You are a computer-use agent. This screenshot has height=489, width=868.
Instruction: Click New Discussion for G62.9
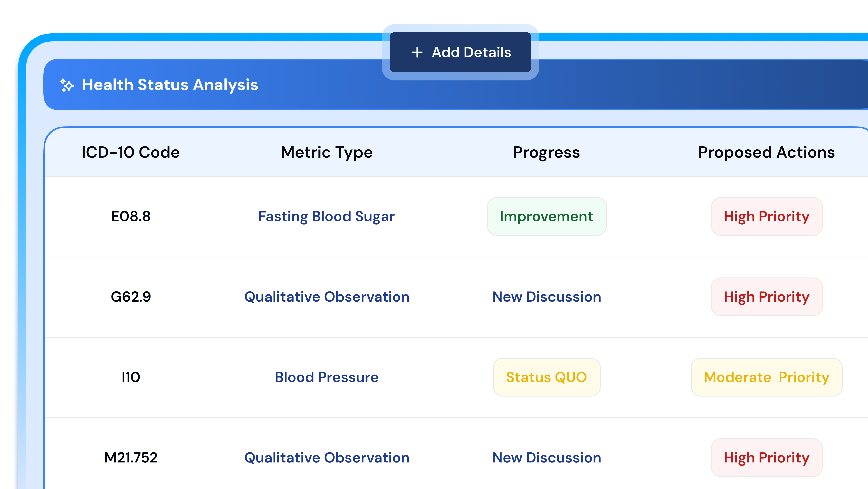546,297
